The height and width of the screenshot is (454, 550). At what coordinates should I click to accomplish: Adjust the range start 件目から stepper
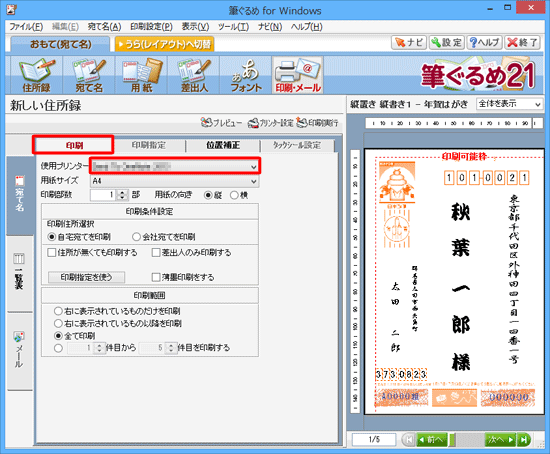(x=99, y=348)
